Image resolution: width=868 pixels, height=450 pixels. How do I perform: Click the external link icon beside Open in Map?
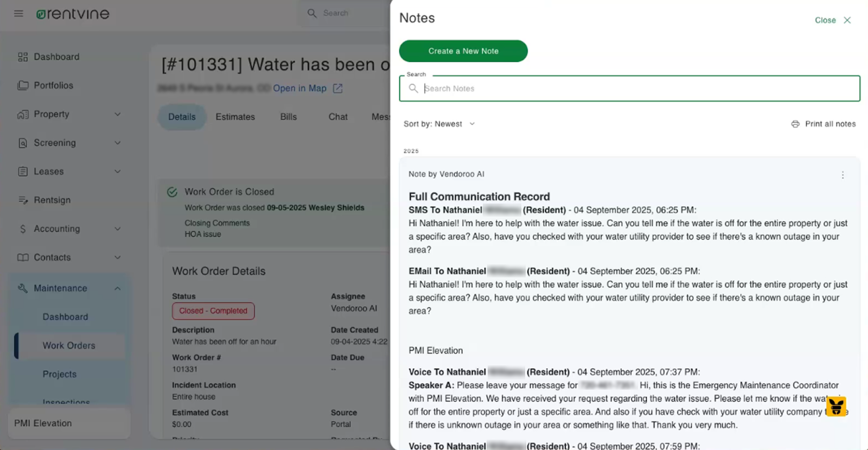click(337, 88)
